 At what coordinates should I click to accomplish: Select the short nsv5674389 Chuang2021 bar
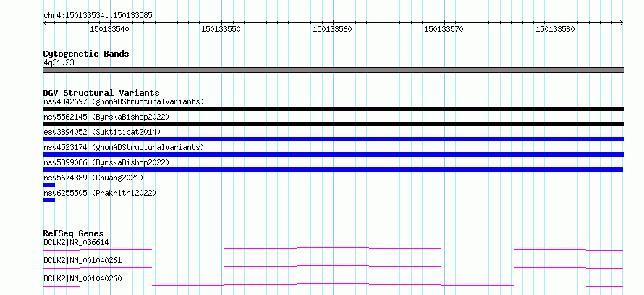(x=49, y=185)
